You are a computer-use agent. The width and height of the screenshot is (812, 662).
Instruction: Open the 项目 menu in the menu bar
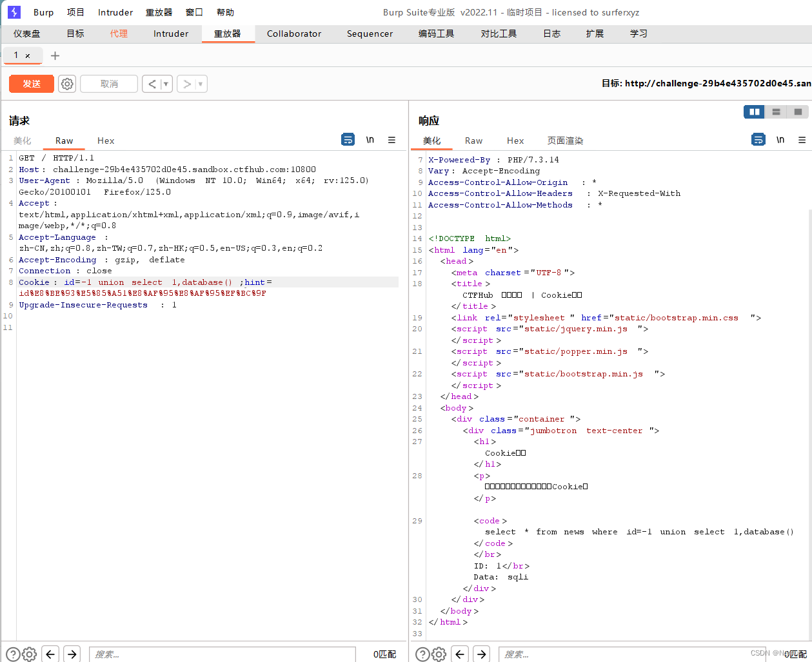pos(75,12)
